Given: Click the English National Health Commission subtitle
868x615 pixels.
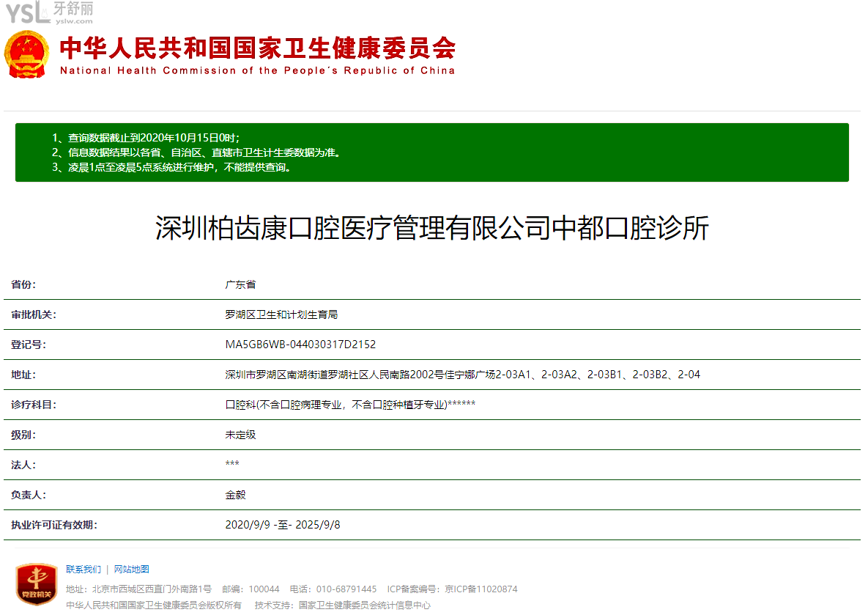Looking at the screenshot, I should (x=257, y=70).
